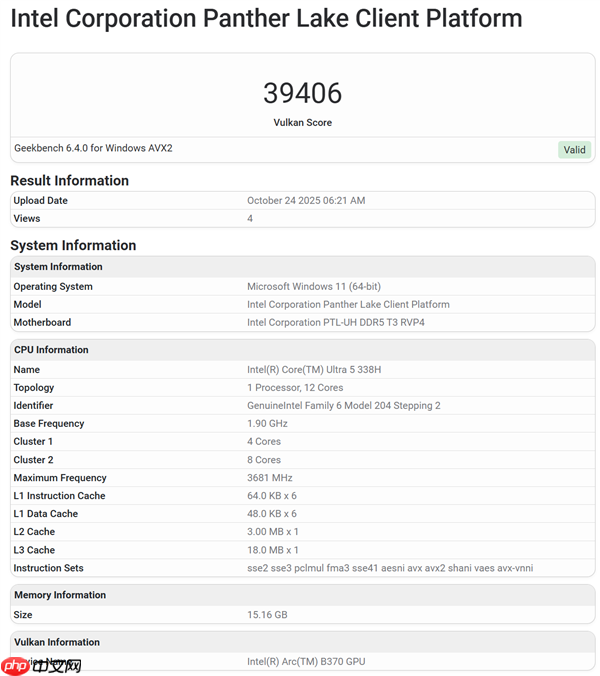
Task: Click the Upload Date value October 24 2025
Action: (306, 201)
